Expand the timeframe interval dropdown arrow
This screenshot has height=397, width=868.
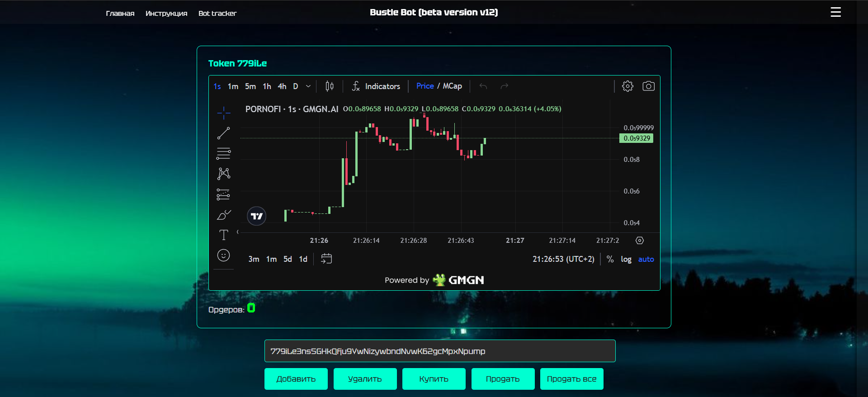click(308, 86)
